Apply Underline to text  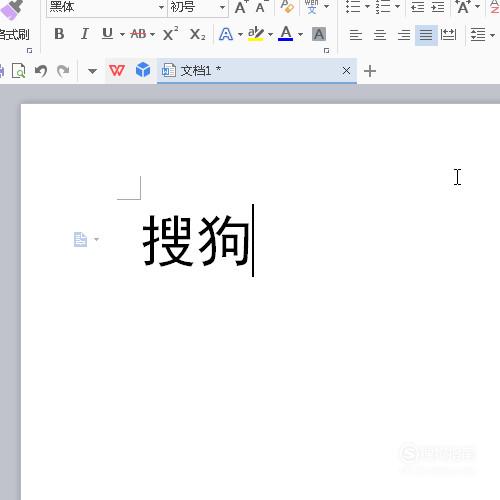107,34
